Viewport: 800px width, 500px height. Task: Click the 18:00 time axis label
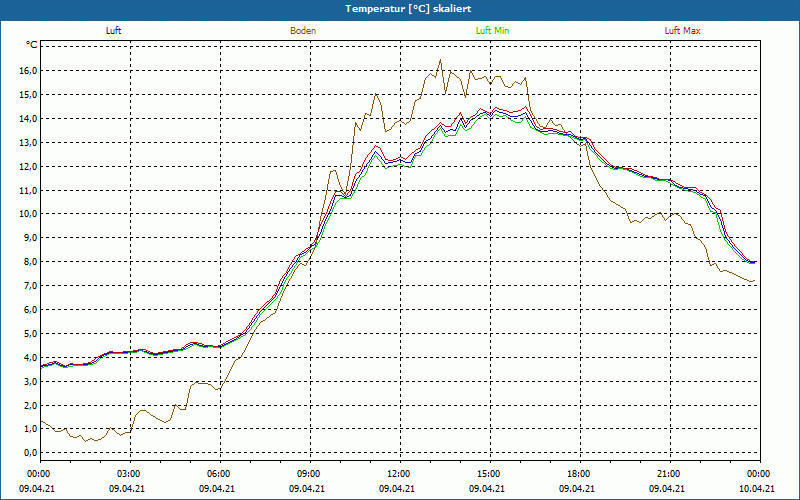pos(577,474)
